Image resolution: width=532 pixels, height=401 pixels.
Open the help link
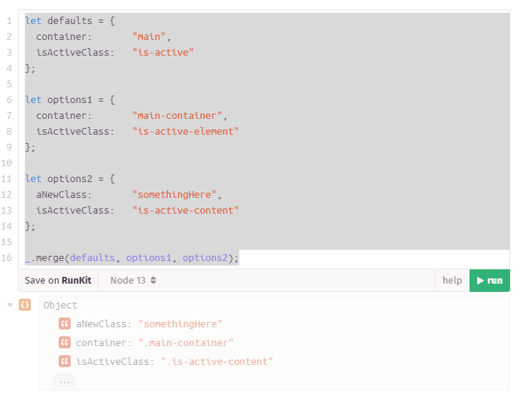pos(451,281)
